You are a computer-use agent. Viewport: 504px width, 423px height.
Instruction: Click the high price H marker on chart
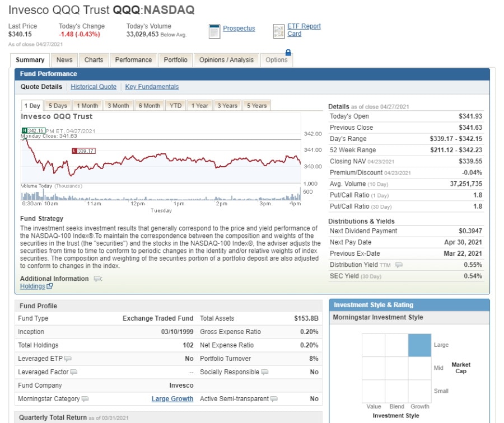click(34, 130)
